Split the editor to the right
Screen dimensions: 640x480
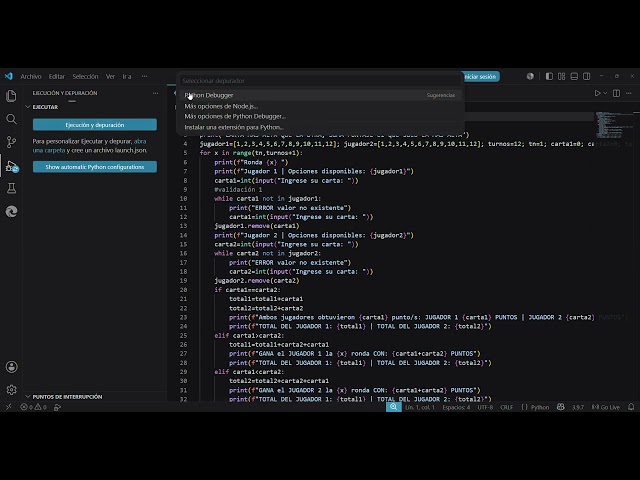[616, 93]
